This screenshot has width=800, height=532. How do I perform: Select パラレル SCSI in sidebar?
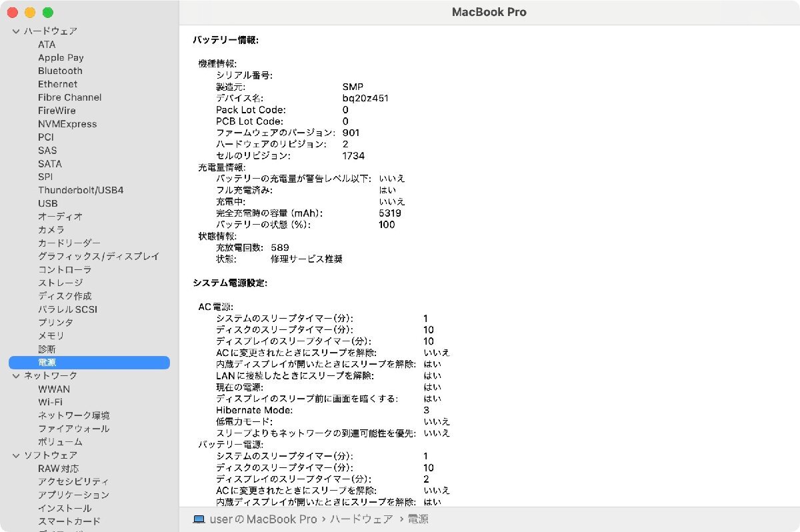(67, 309)
